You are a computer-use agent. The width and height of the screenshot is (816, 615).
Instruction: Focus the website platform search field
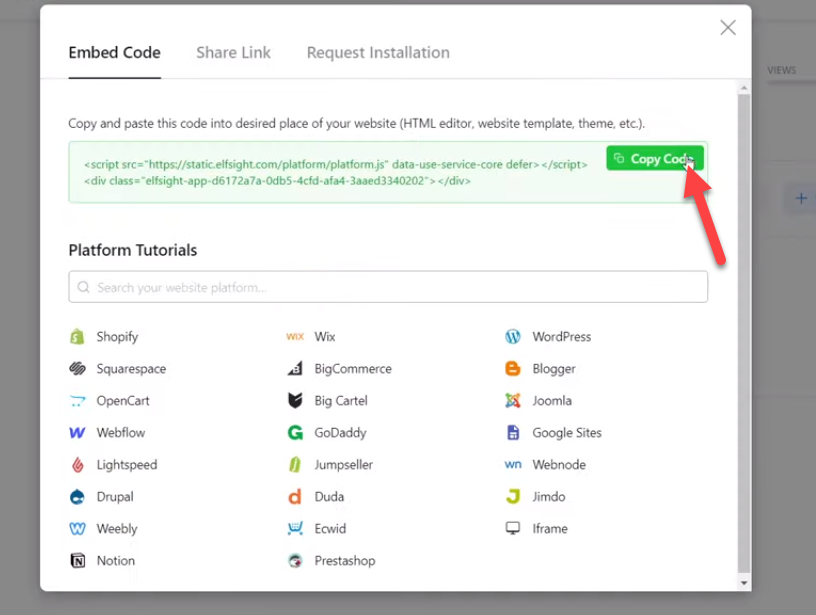(388, 287)
